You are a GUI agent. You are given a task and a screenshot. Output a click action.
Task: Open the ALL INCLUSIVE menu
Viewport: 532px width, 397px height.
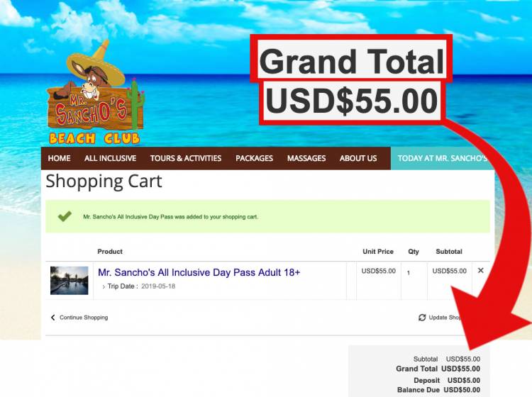(110, 158)
